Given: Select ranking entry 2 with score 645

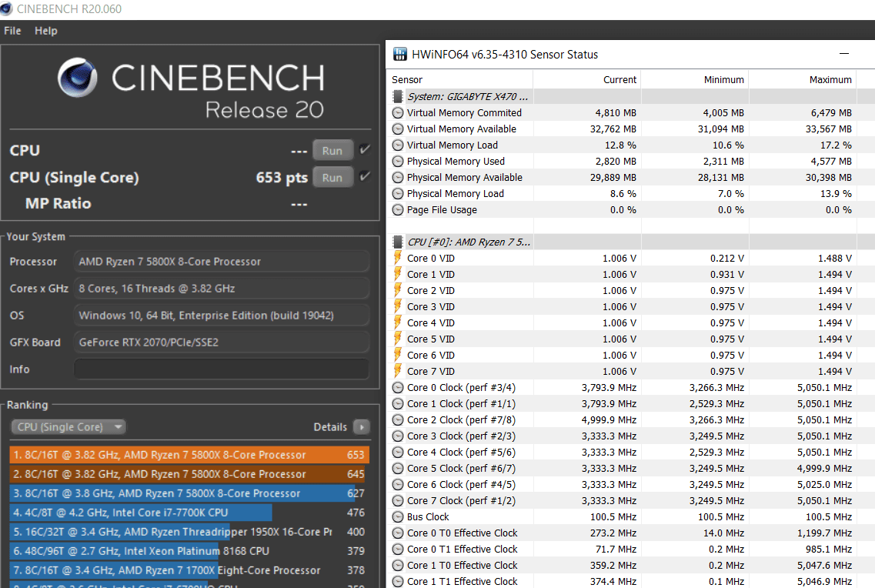Looking at the screenshot, I should pos(189,474).
